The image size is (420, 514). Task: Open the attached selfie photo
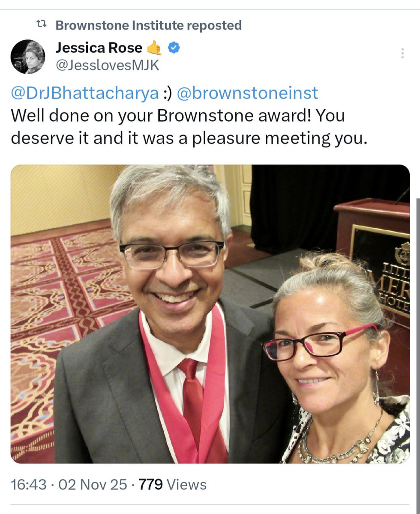(210, 314)
